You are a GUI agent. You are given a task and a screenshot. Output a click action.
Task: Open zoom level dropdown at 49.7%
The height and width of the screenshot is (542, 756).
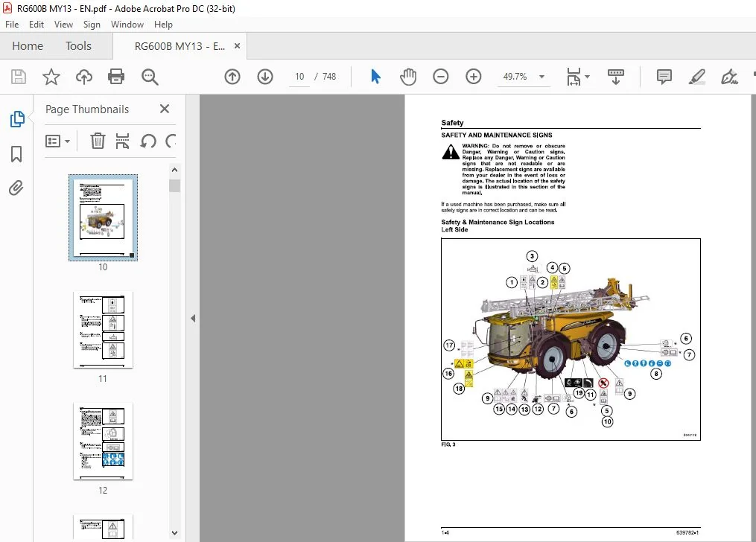pyautogui.click(x=542, y=77)
